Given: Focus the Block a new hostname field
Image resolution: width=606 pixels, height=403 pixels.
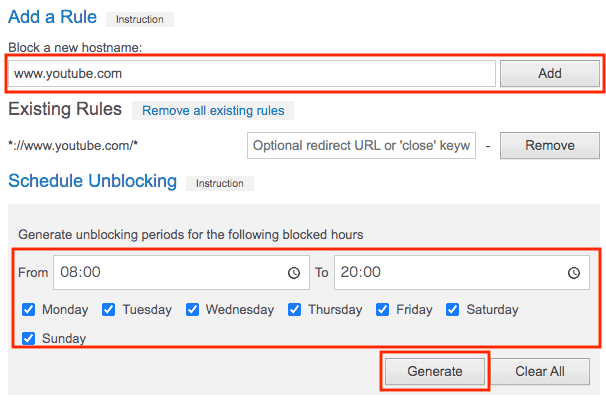Looking at the screenshot, I should point(252,73).
